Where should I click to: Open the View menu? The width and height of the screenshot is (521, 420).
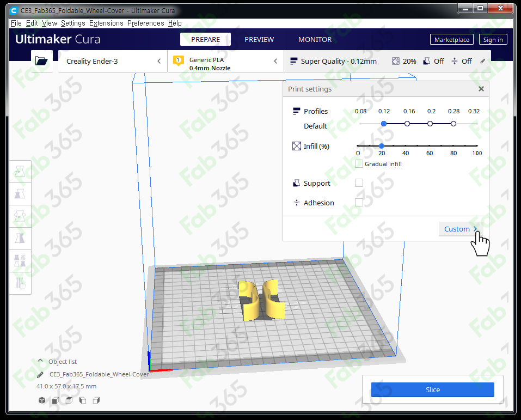50,23
